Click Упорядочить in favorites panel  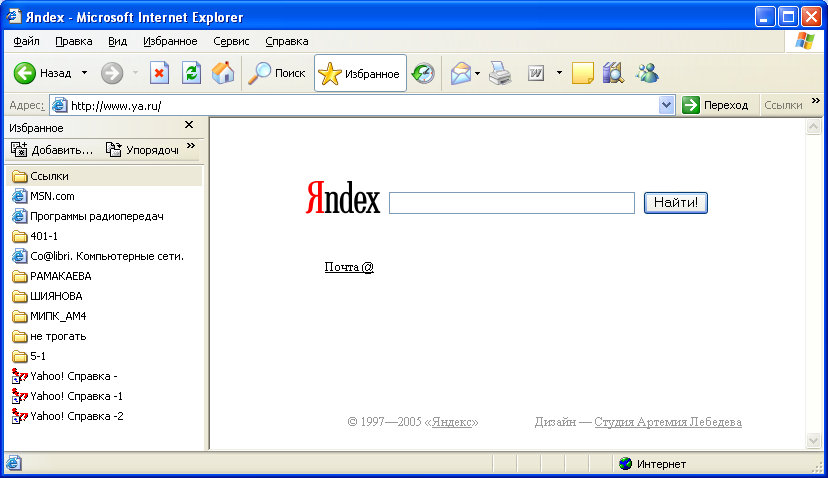click(x=143, y=150)
